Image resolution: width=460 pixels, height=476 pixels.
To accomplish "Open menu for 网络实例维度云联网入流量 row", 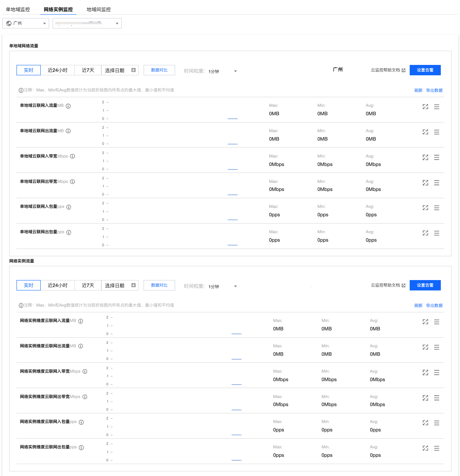I will 437,322.
